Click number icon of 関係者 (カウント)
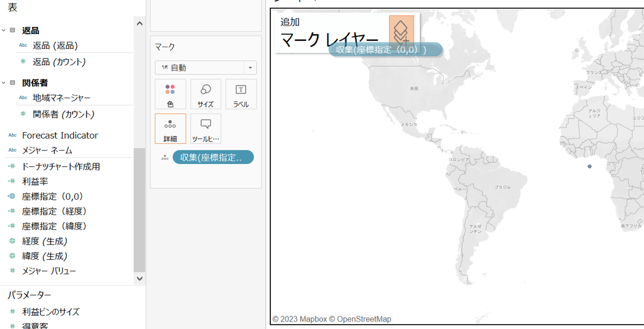The image size is (644, 329). 23,114
